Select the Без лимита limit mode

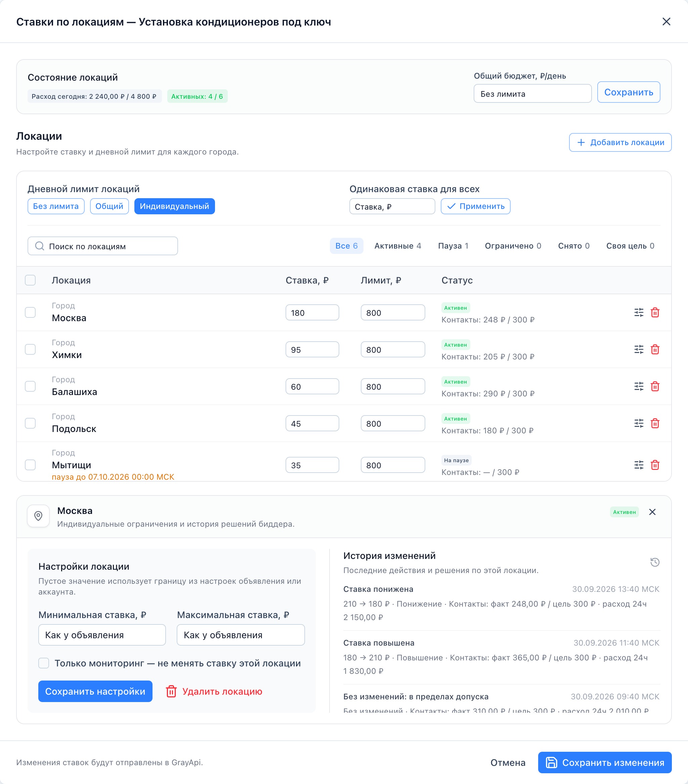56,206
